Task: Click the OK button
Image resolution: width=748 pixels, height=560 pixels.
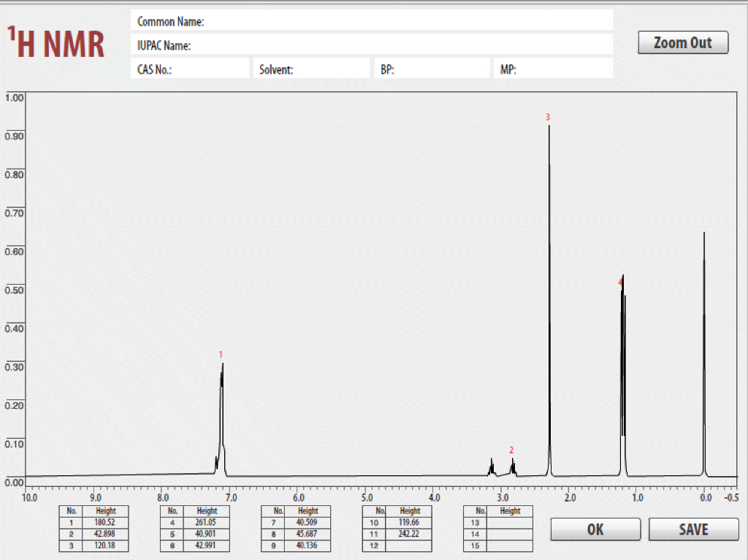Action: pos(595,529)
